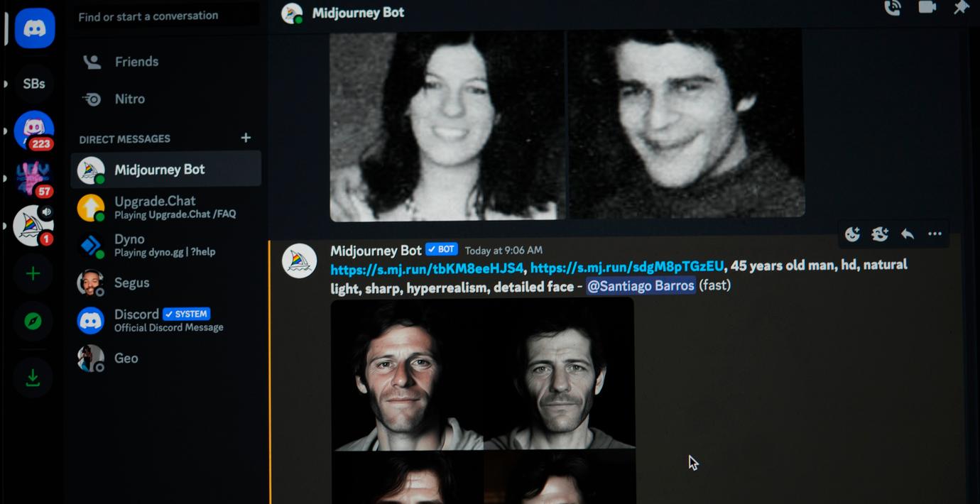Open the Nitro page
Viewport: 980px width, 504px height.
coord(165,99)
